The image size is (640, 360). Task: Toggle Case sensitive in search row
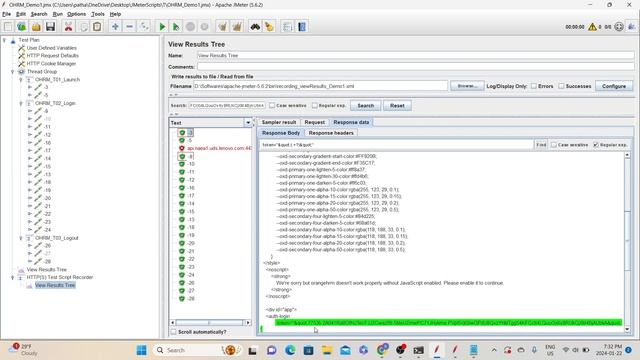[272, 105]
